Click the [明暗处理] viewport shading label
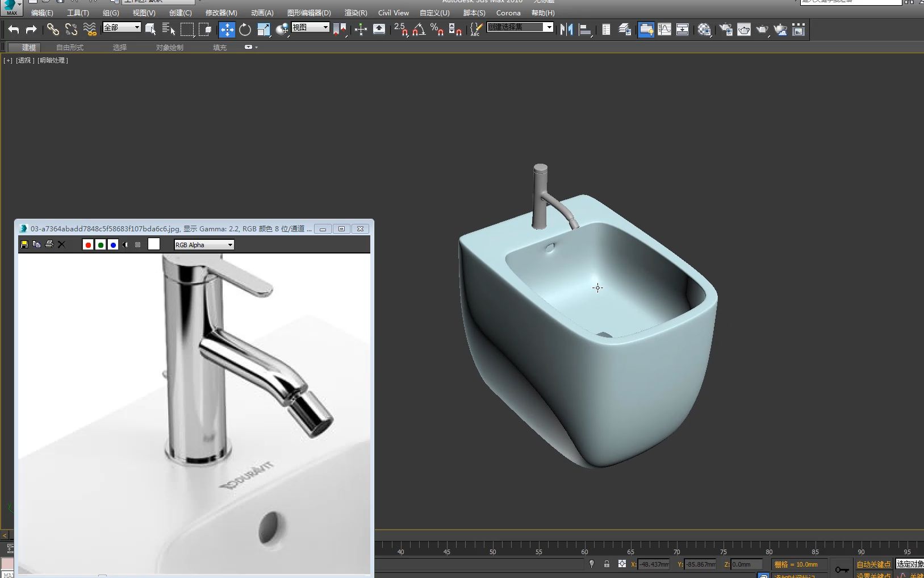The image size is (924, 578). pyautogui.click(x=53, y=60)
